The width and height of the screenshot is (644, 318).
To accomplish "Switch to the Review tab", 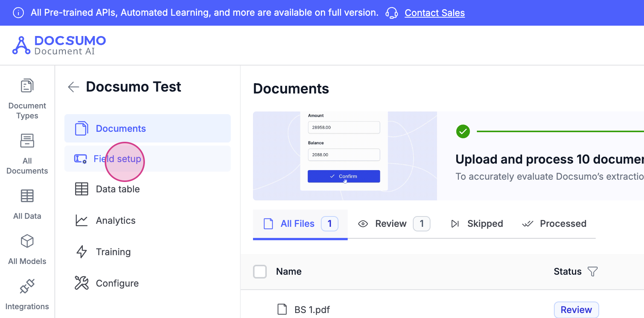I will tap(394, 224).
